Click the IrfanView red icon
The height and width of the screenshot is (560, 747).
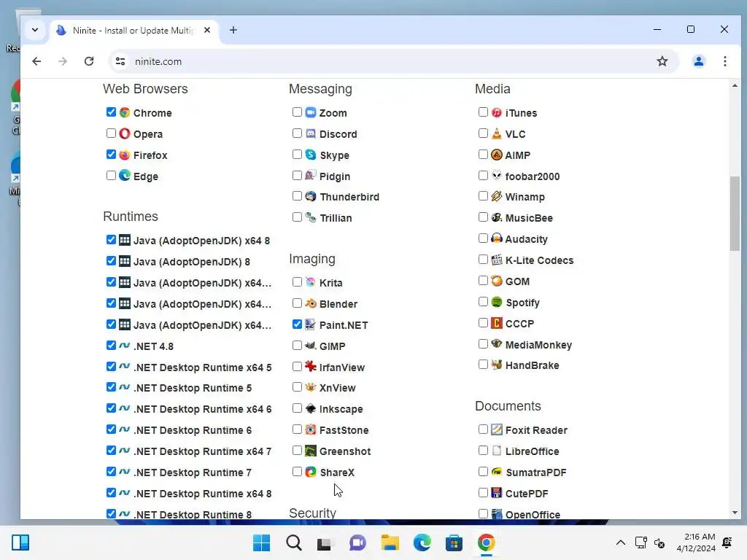click(311, 366)
